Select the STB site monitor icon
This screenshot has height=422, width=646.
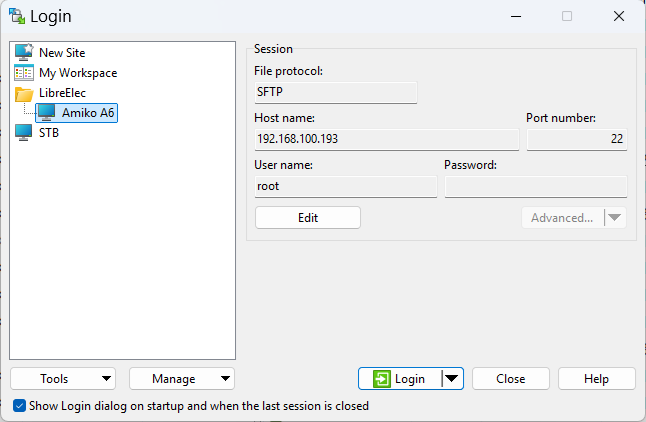pyautogui.click(x=23, y=133)
